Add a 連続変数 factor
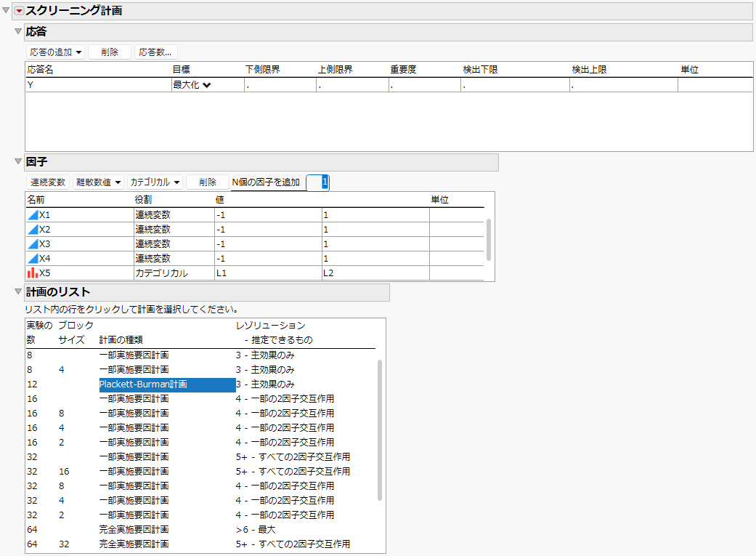Image resolution: width=756 pixels, height=556 pixels. [x=48, y=182]
